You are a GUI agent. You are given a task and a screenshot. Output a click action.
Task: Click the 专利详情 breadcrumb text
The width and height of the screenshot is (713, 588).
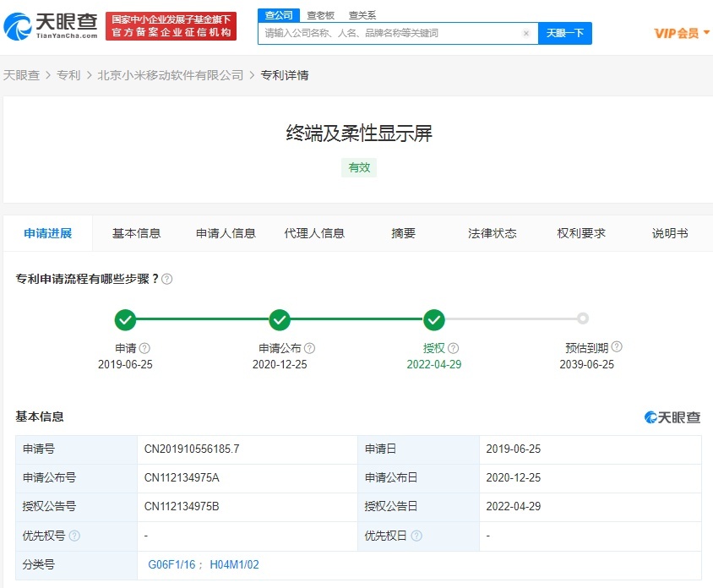tap(285, 75)
